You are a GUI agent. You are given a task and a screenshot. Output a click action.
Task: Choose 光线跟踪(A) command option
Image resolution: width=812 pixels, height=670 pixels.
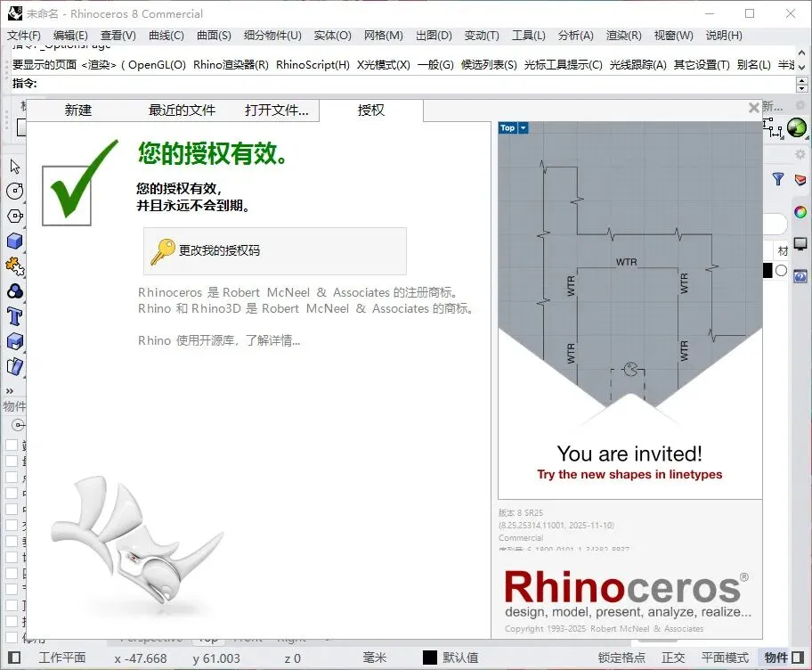[638, 65]
